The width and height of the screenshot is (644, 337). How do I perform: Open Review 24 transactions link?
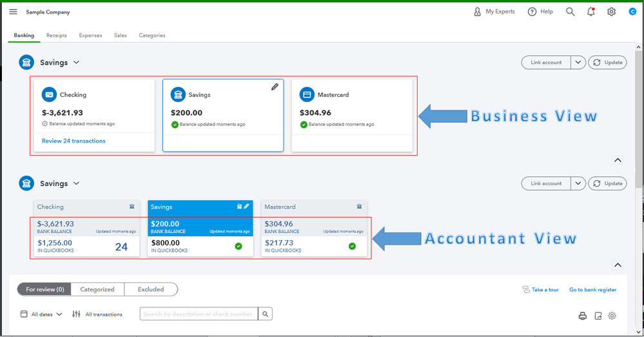(x=73, y=141)
